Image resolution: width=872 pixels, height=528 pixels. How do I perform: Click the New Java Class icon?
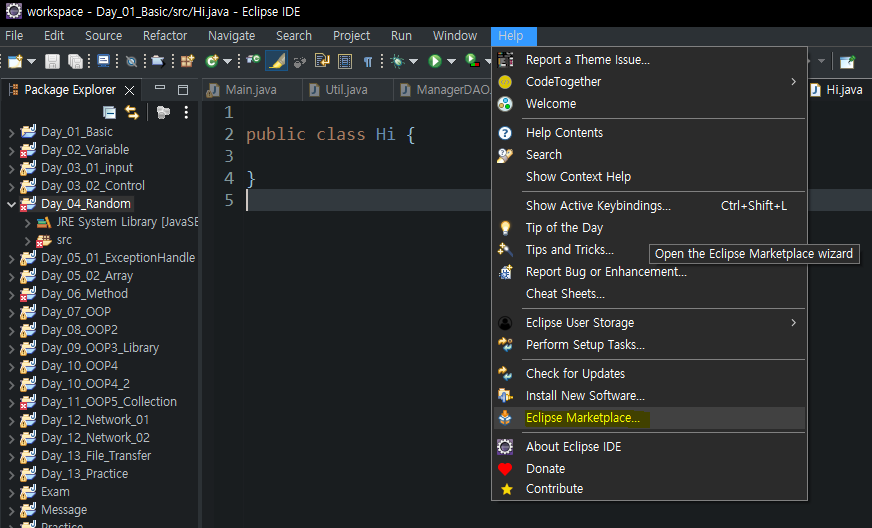tap(211, 61)
